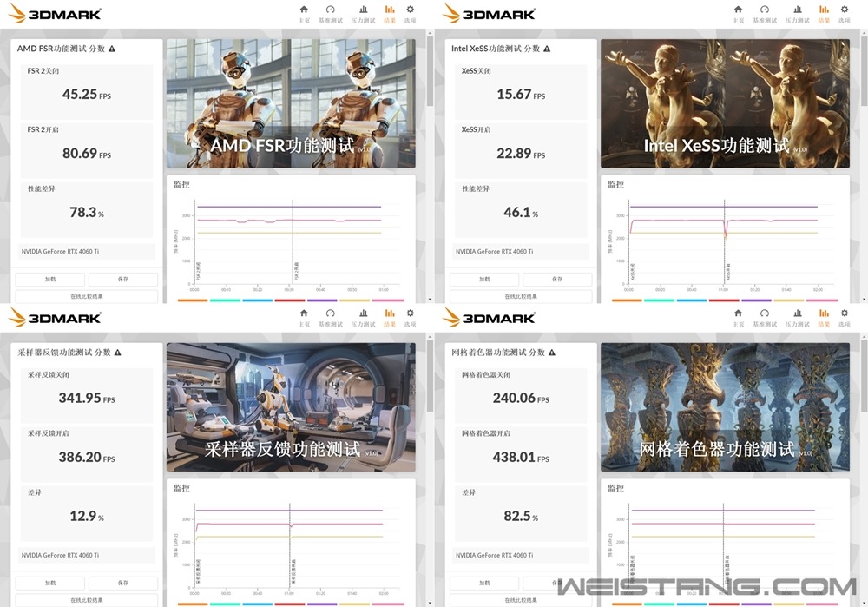The width and height of the screenshot is (868, 607).
Task: Click orange legend bar under AMD FSR chart
Action: point(193,300)
